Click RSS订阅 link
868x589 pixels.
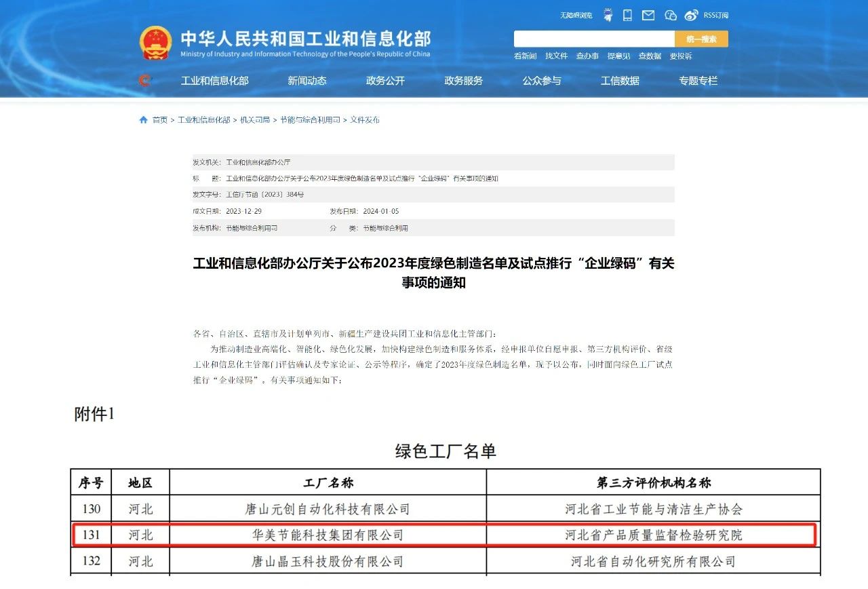tap(716, 15)
